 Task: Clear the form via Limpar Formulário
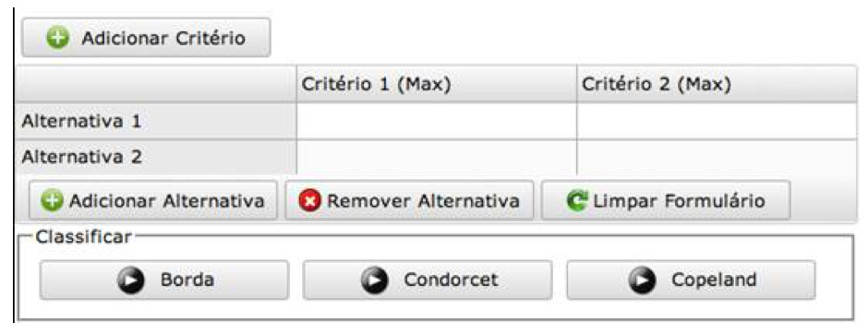point(666,200)
